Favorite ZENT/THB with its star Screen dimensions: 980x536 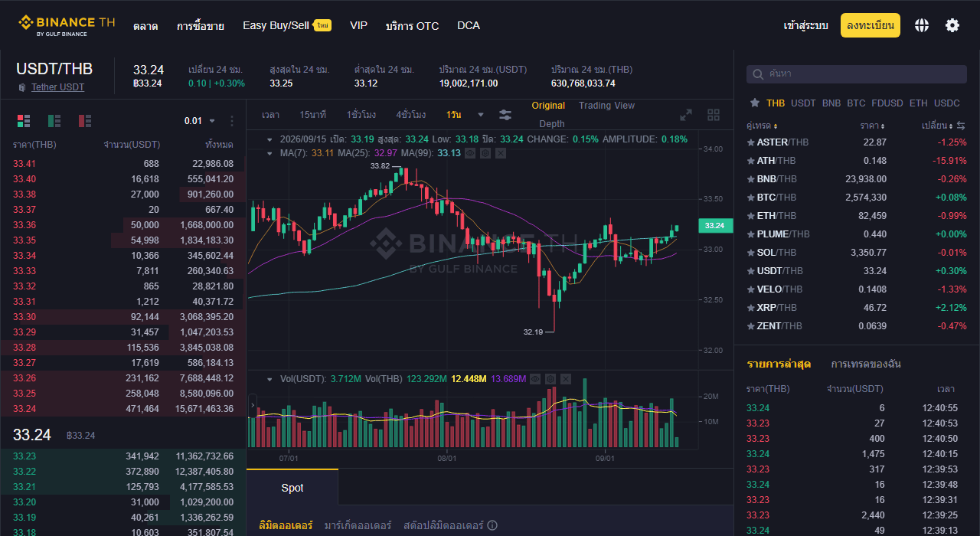[x=750, y=326]
